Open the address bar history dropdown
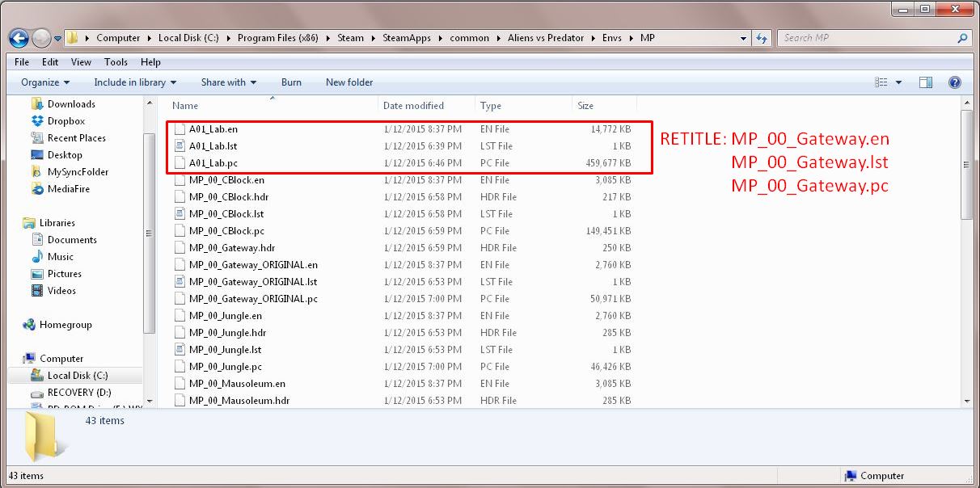This screenshot has height=488, width=980. (744, 38)
